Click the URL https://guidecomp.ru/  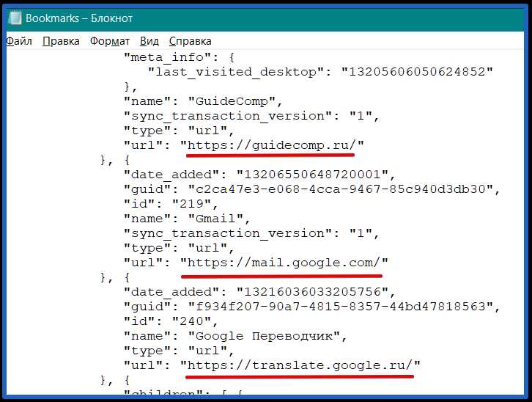coord(272,145)
